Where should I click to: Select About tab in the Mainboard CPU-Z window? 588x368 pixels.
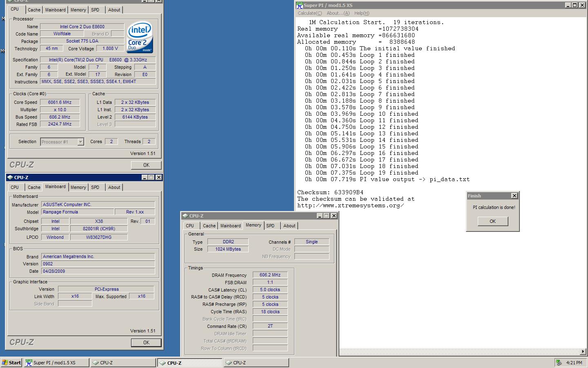tap(114, 187)
